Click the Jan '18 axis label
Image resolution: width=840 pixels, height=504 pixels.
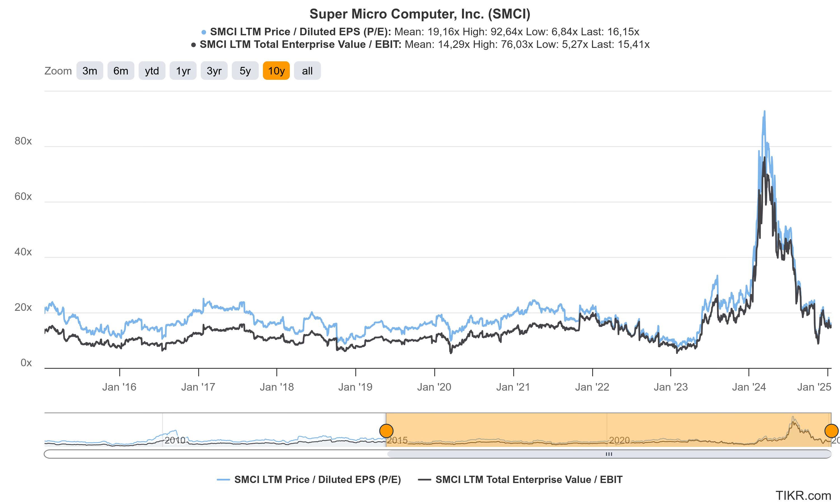coord(277,387)
